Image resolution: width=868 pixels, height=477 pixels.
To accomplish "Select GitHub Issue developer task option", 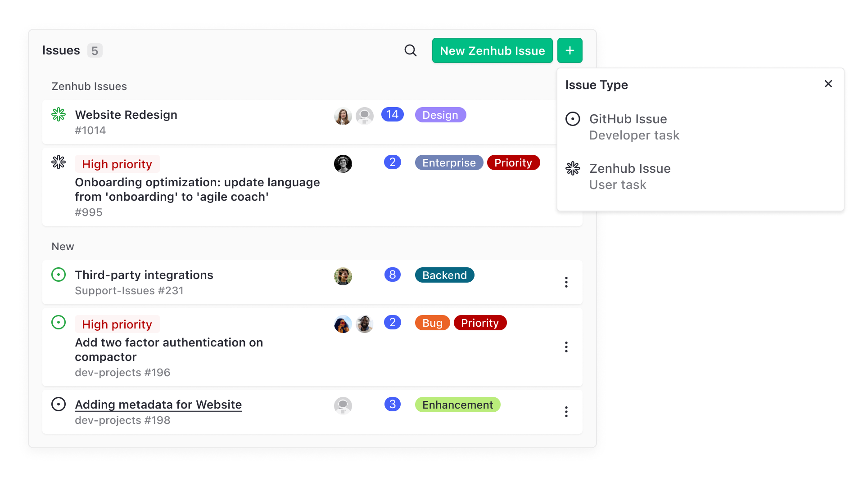I will [x=628, y=127].
